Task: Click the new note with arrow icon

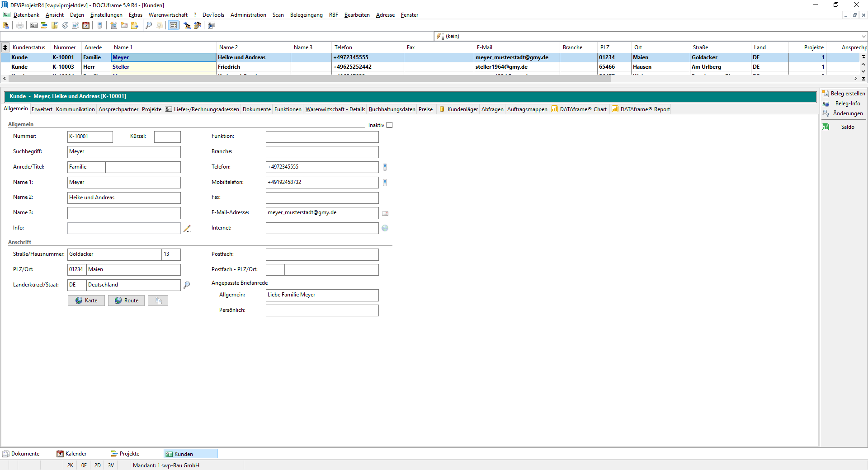Action: pyautogui.click(x=135, y=25)
